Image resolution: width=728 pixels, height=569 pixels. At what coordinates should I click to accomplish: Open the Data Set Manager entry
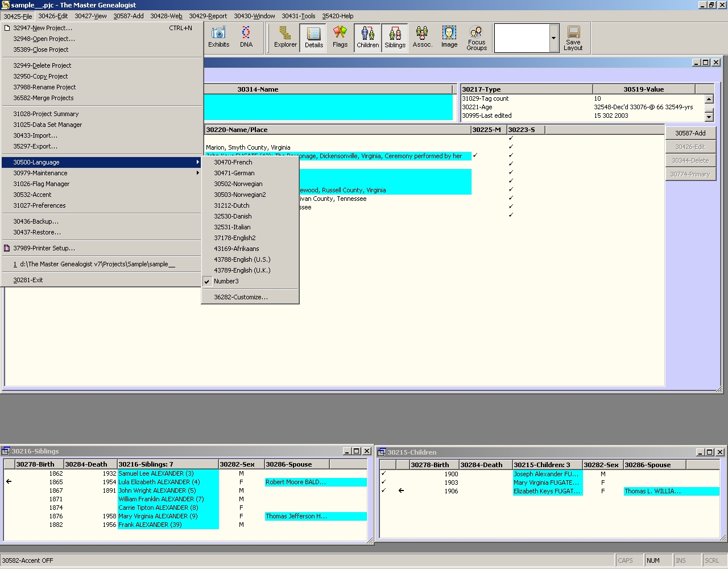coord(102,125)
